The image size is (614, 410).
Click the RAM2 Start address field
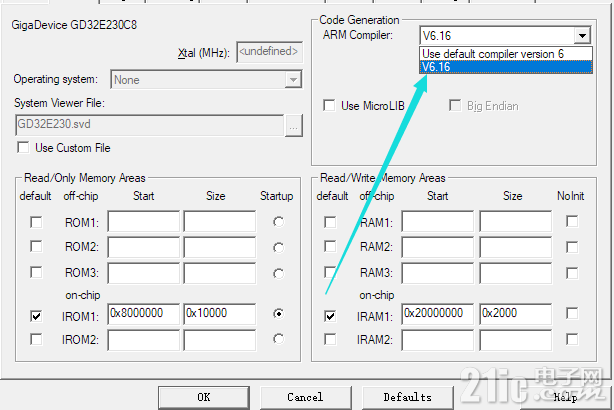pos(438,247)
